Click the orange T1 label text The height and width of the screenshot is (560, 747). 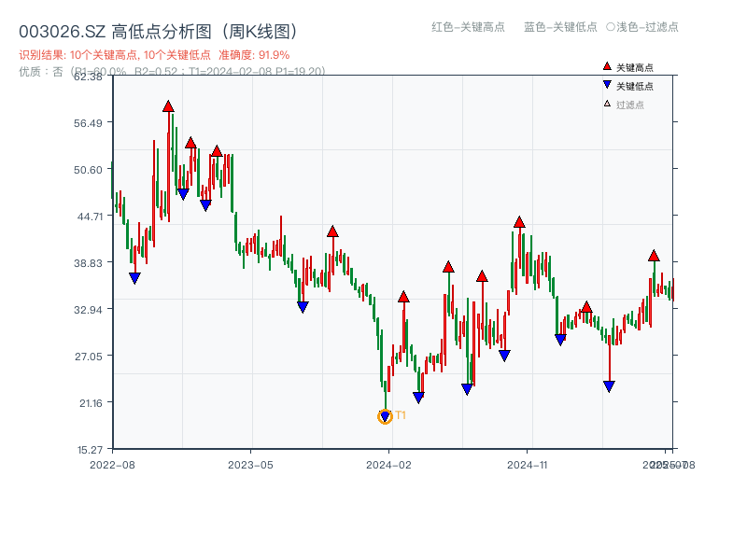coord(401,415)
